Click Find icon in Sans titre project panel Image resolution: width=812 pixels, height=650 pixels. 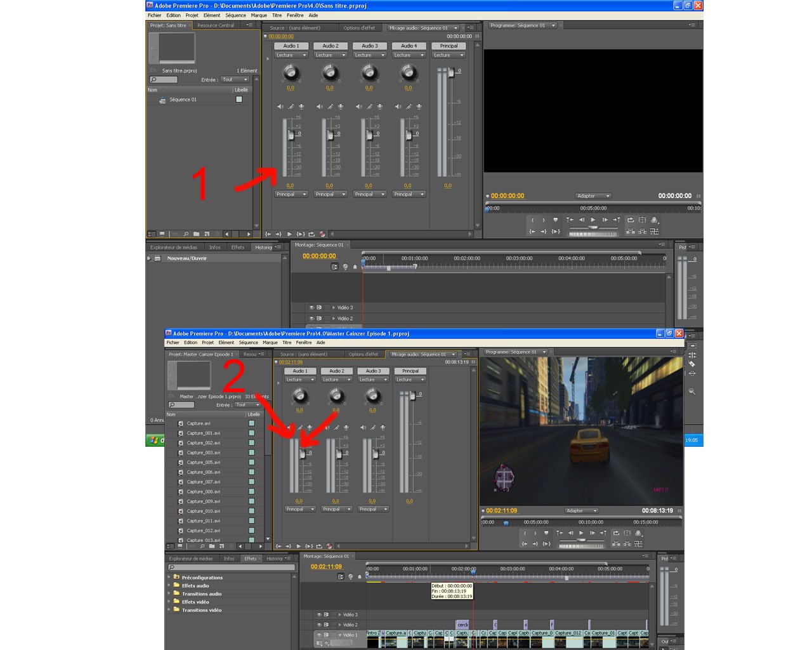[186, 234]
